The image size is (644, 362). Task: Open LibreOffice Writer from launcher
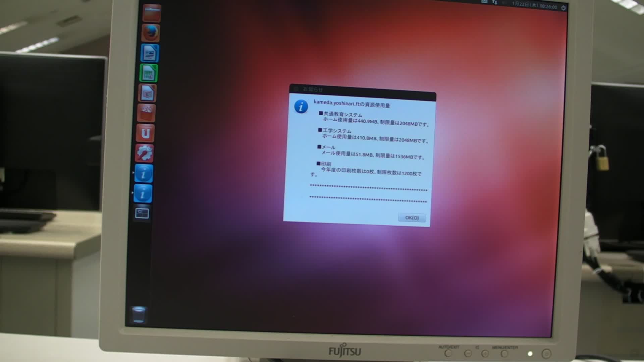pos(150,53)
